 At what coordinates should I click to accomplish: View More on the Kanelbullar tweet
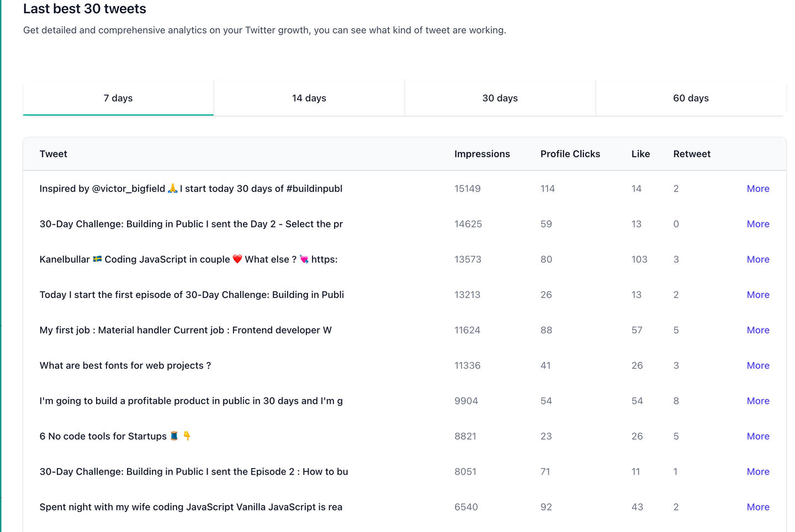tap(758, 259)
